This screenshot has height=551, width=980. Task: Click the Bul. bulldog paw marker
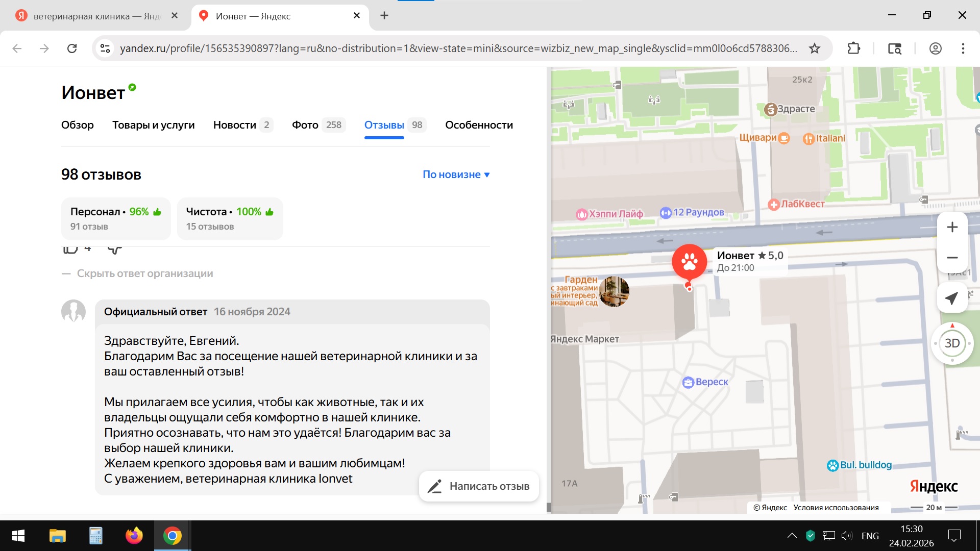(833, 465)
